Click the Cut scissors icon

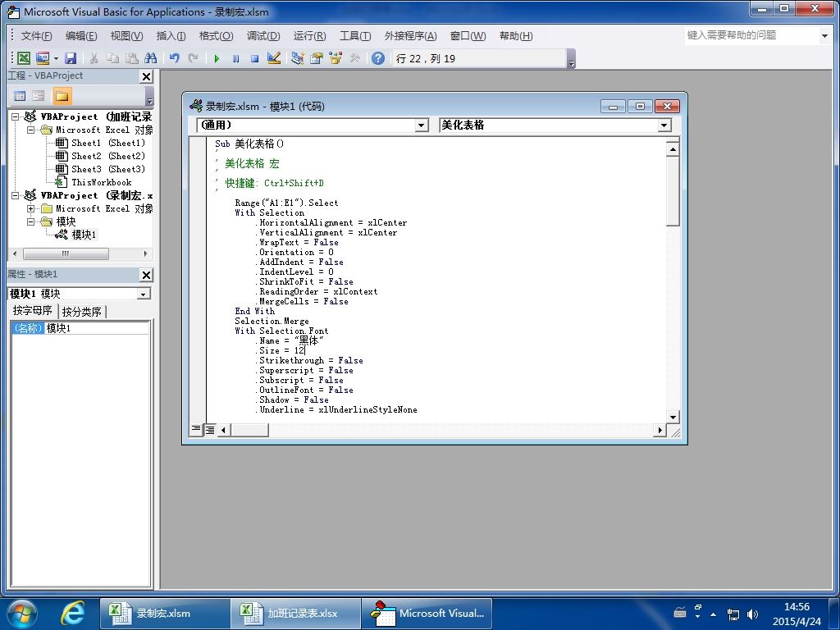coord(94,58)
